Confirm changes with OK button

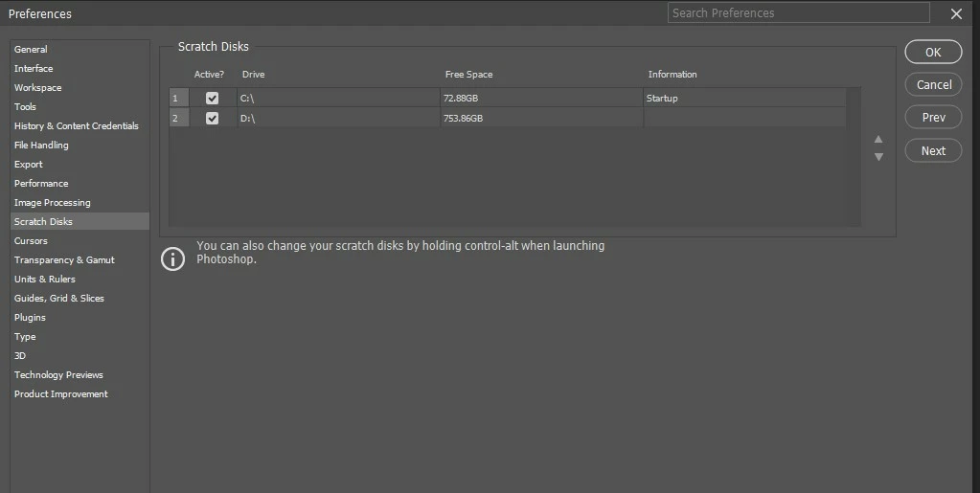pos(933,52)
